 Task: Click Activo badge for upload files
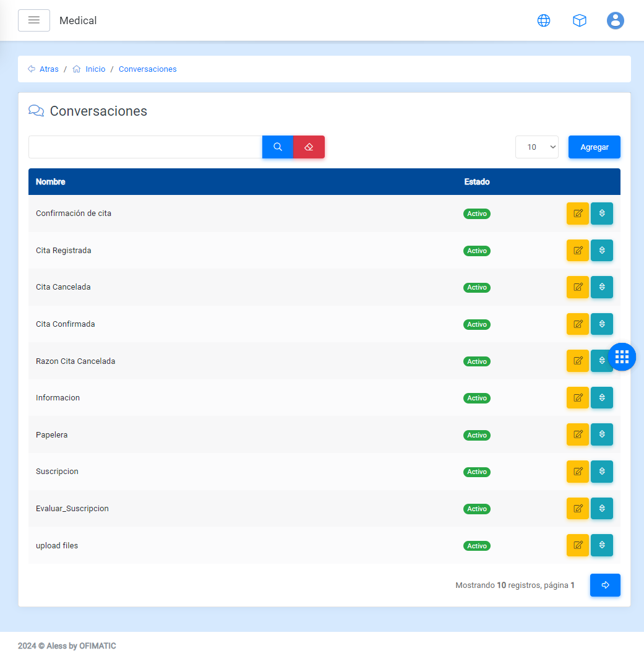(477, 546)
